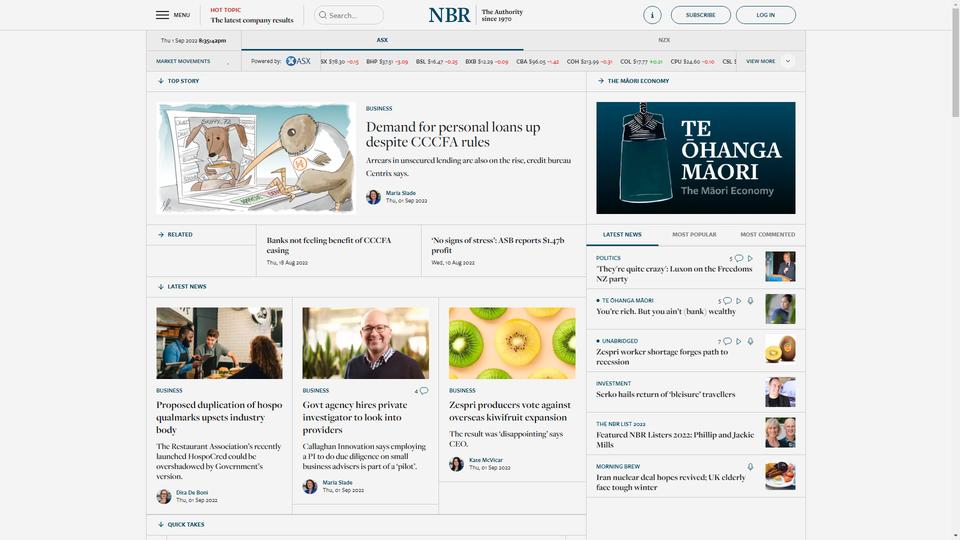The image size is (960, 540).
Task: Open Phillip and Jackie Mills thumbnail
Action: click(780, 433)
